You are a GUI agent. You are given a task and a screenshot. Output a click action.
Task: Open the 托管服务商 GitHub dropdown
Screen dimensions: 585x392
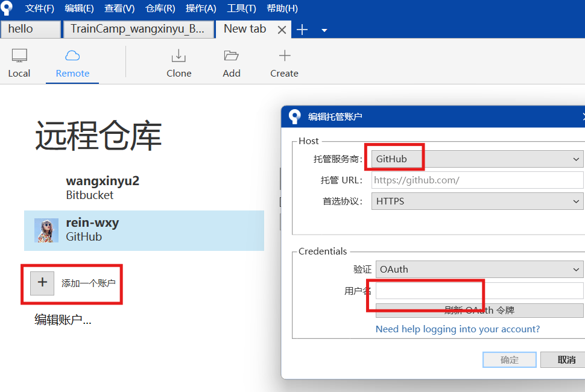coord(477,159)
